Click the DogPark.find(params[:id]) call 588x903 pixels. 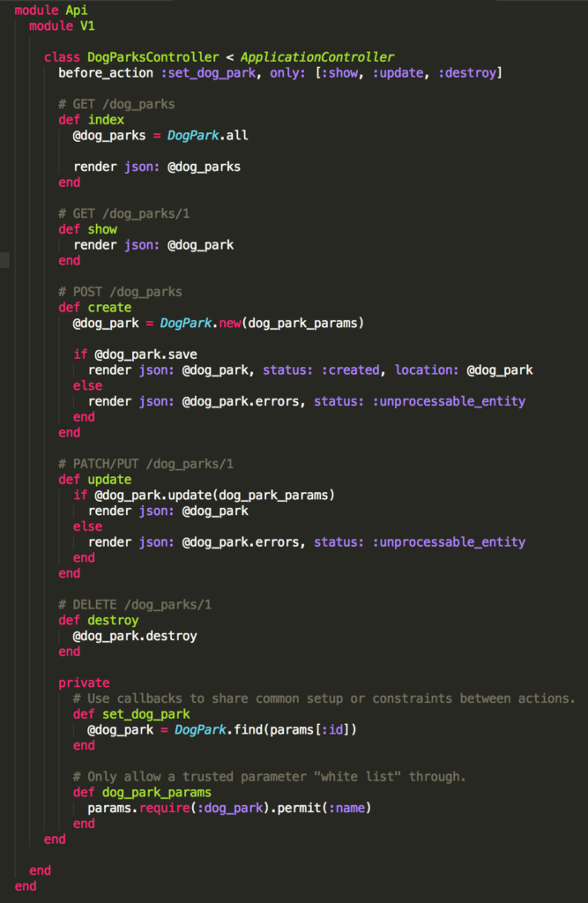click(265, 729)
